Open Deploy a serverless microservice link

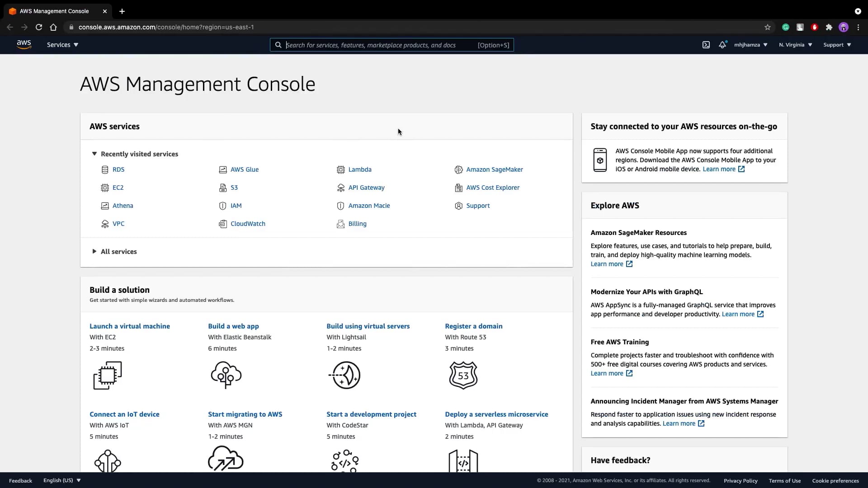tap(496, 414)
